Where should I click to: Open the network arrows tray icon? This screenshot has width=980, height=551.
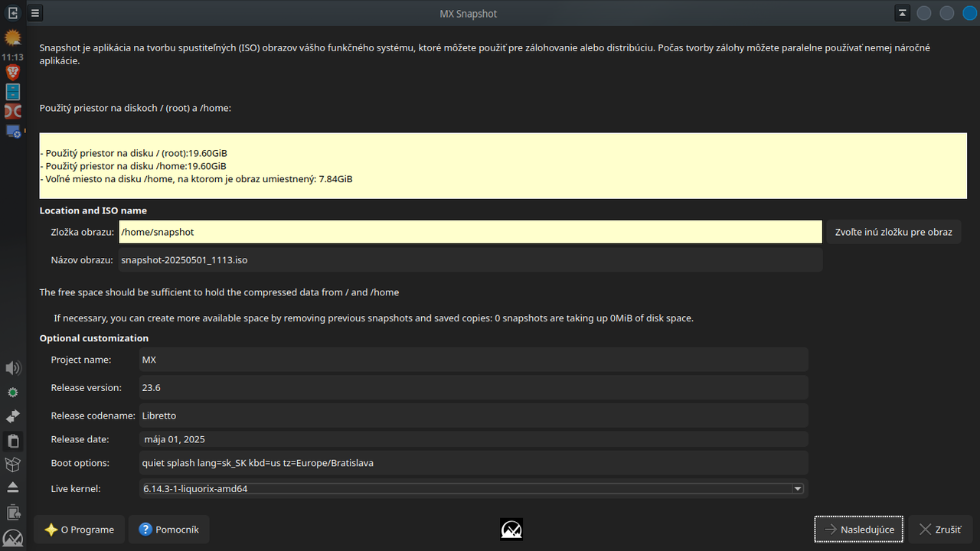click(12, 416)
